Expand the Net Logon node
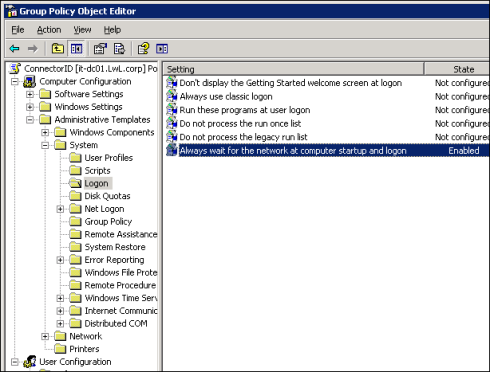Image resolution: width=490 pixels, height=372 pixels. (x=60, y=209)
